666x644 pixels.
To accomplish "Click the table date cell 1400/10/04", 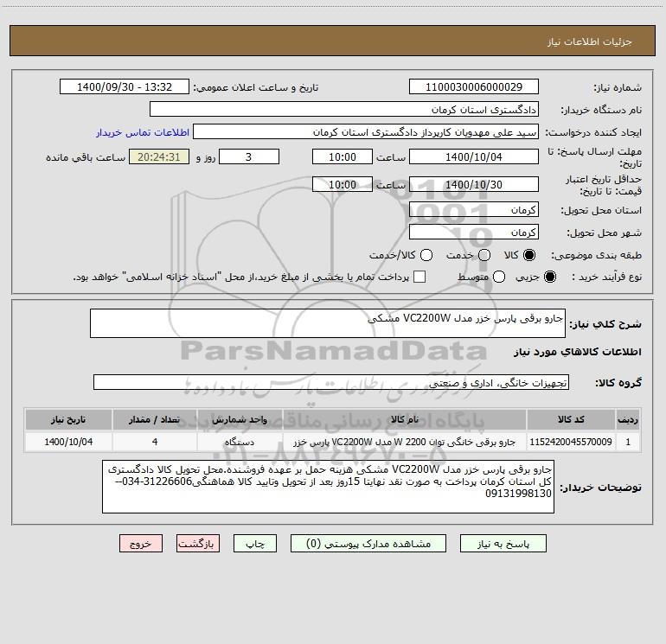I will tap(68, 442).
